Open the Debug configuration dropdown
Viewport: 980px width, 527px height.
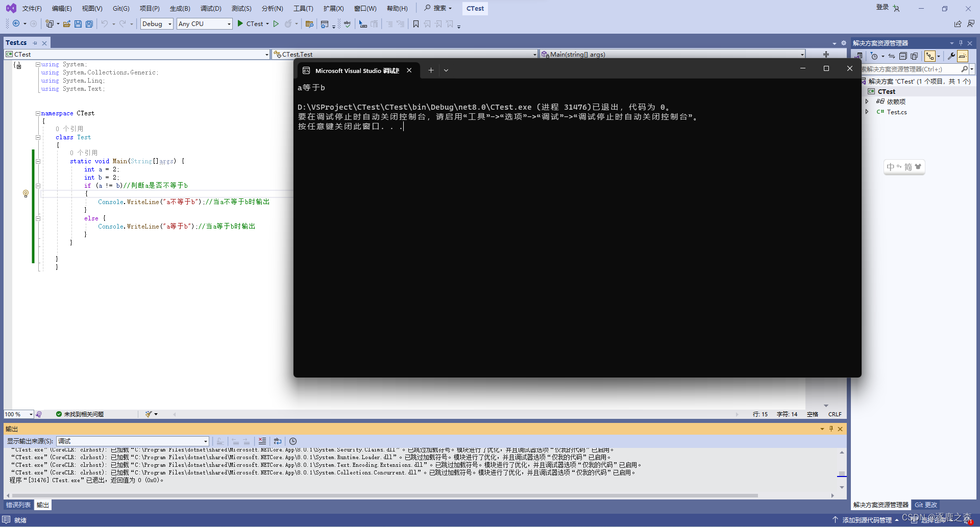tap(157, 24)
